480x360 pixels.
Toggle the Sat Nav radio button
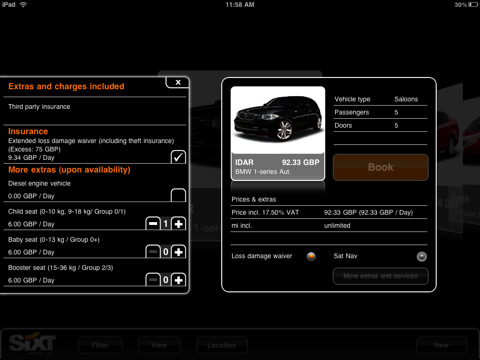point(422,256)
